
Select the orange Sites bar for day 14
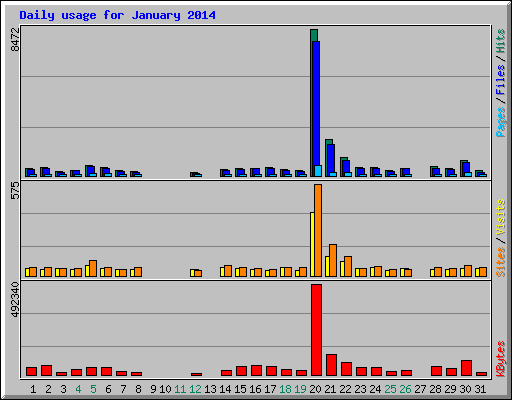(228, 271)
